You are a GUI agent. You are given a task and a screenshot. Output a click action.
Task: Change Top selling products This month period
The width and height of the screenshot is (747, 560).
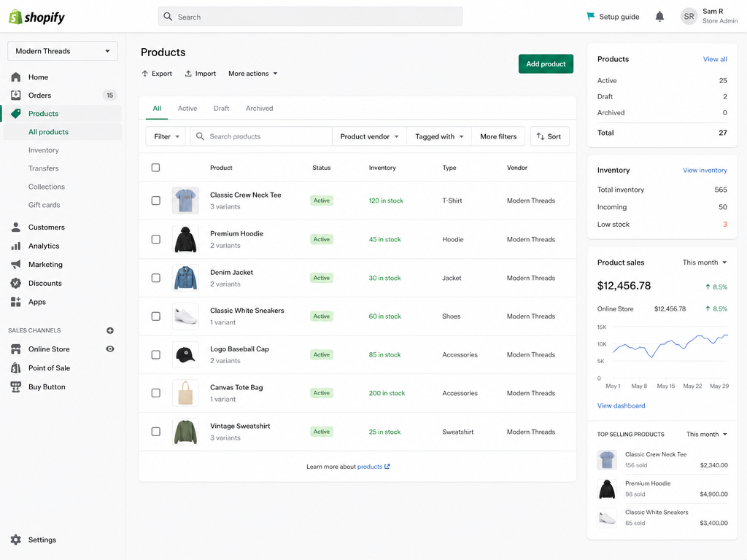706,435
